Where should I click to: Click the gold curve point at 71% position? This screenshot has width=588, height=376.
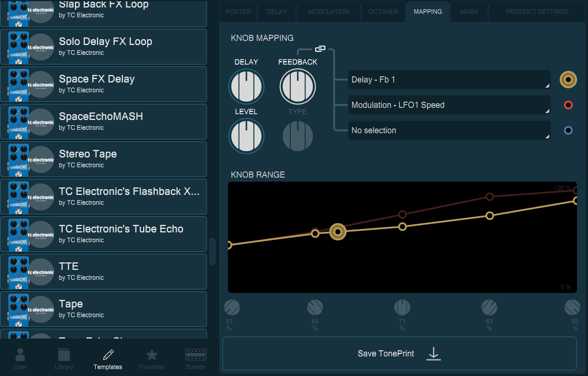402,227
